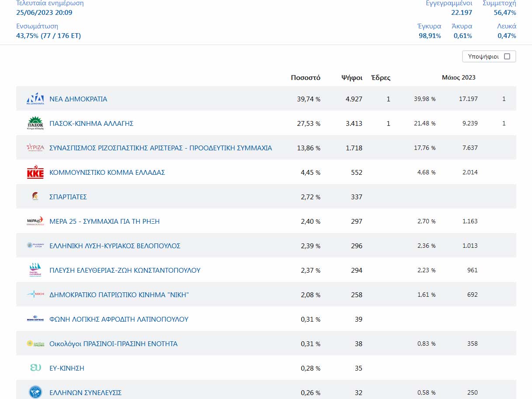
Task: Select the 1.163 May 2023 votes cell
Action: (470, 222)
